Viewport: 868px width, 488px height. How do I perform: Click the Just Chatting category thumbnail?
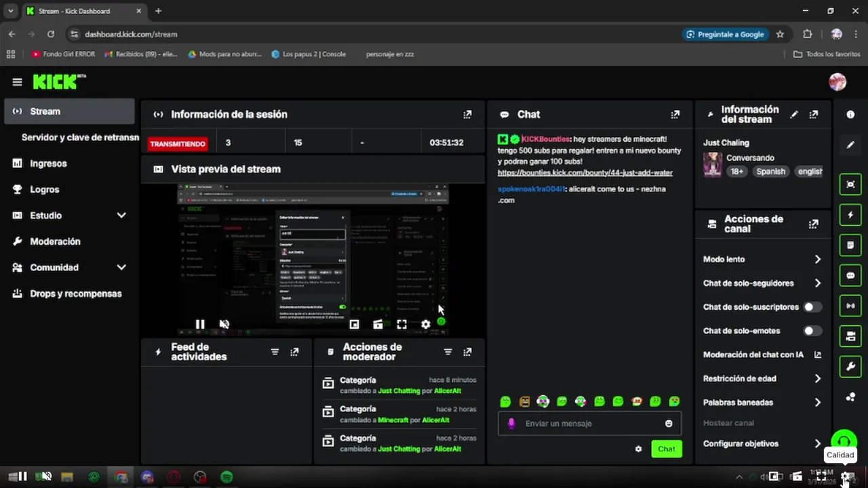click(x=712, y=164)
